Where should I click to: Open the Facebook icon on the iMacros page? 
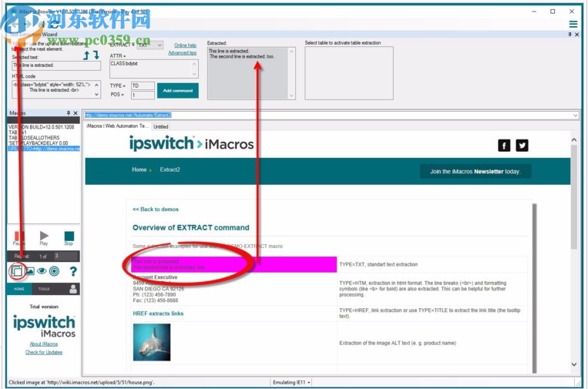coord(504,146)
